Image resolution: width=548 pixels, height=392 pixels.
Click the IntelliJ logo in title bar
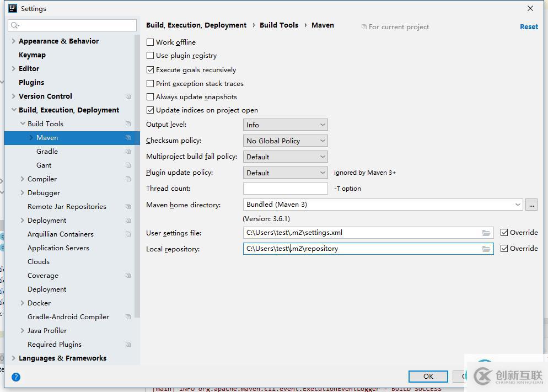13,8
